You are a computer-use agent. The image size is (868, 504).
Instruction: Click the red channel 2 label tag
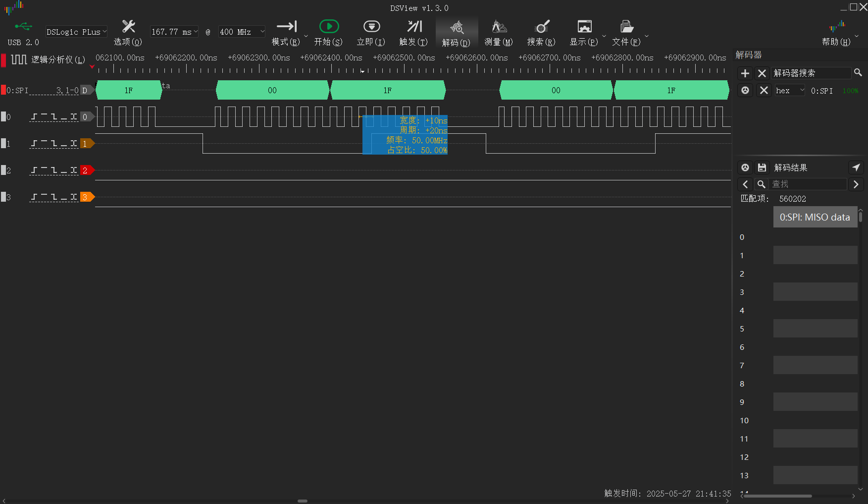tap(87, 170)
